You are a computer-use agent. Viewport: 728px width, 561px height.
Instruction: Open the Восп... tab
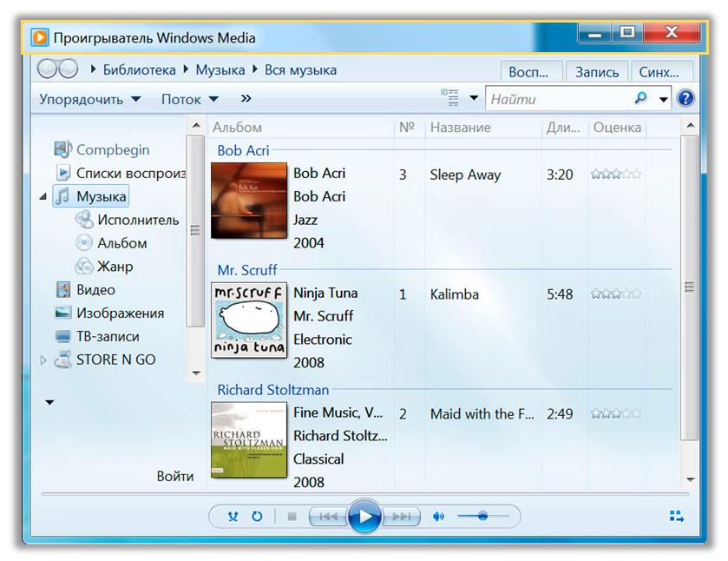tap(532, 72)
